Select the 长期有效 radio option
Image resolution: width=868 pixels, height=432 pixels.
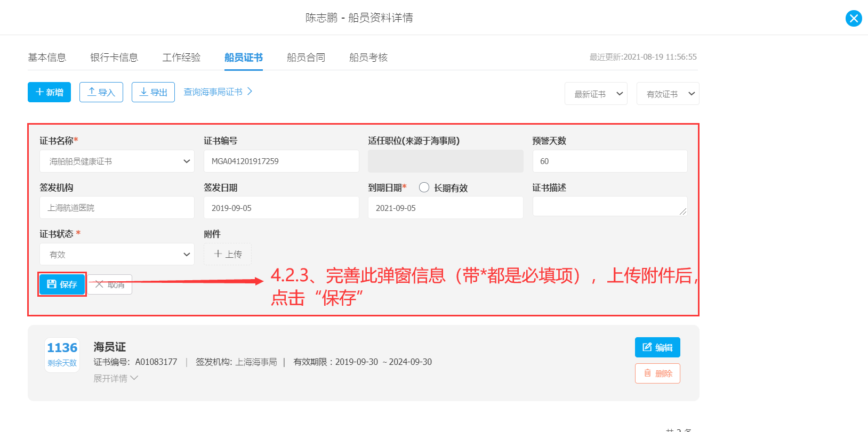424,188
